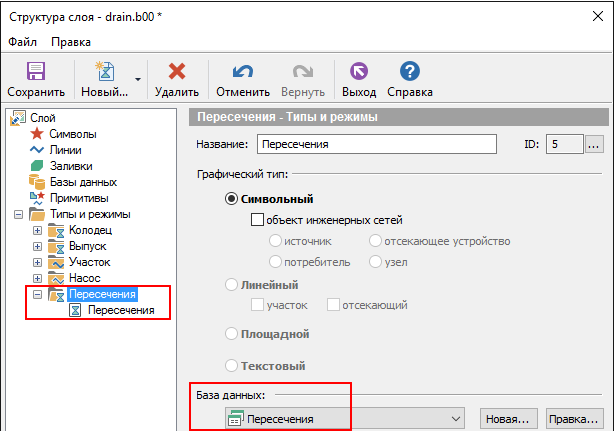Click the red Удалить delete icon
The image size is (614, 431).
tap(177, 73)
